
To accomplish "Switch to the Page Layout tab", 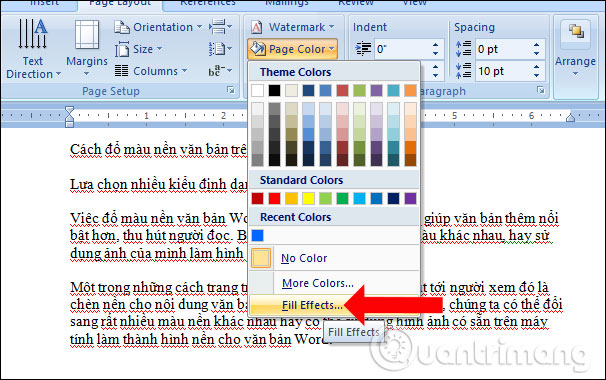I will coord(120,3).
